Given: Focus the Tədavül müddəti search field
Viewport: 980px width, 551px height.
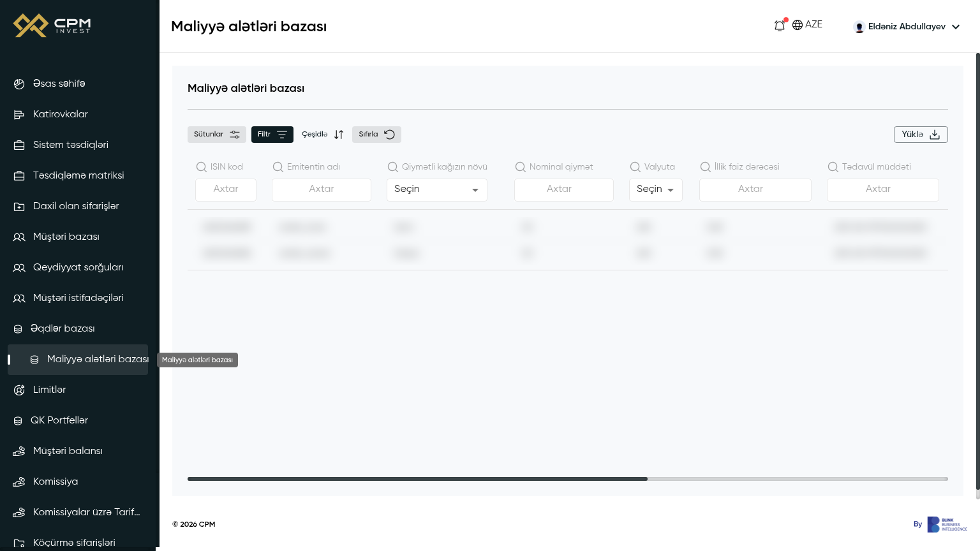Looking at the screenshot, I should pyautogui.click(x=883, y=190).
